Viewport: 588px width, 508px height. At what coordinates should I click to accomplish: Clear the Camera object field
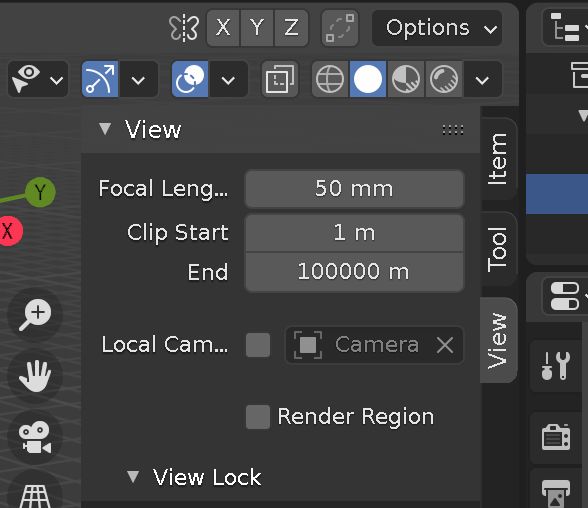tap(445, 345)
